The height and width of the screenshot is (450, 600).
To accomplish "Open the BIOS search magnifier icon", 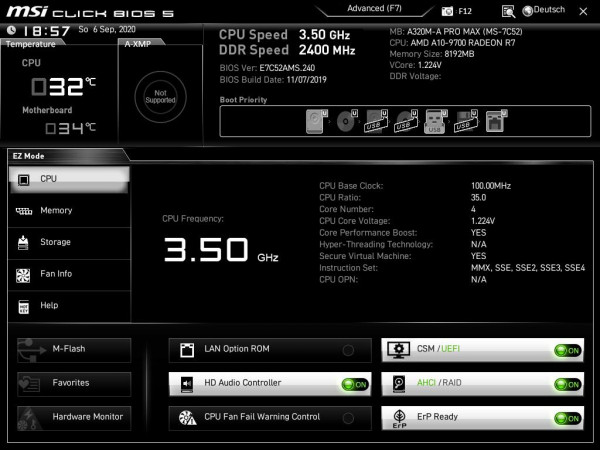I will (x=508, y=11).
